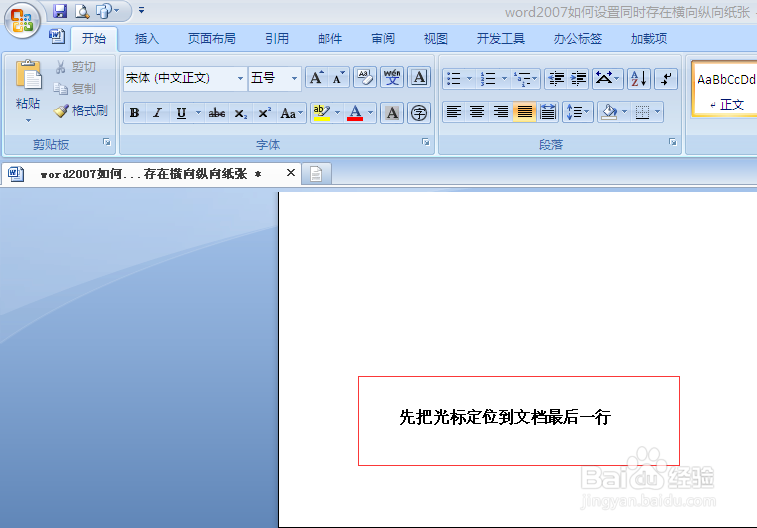757x528 pixels.
Task: Open the 字体 dialog launcher
Action: pyautogui.click(x=426, y=142)
